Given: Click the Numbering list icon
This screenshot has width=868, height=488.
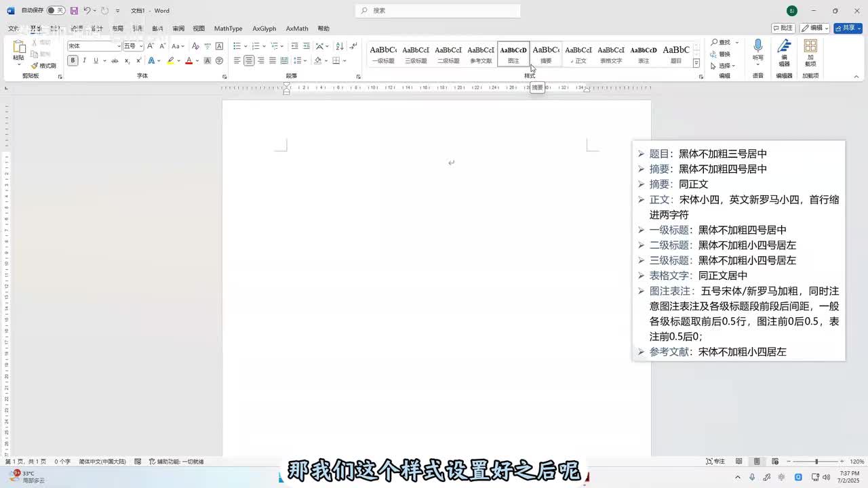Looking at the screenshot, I should pos(255,46).
